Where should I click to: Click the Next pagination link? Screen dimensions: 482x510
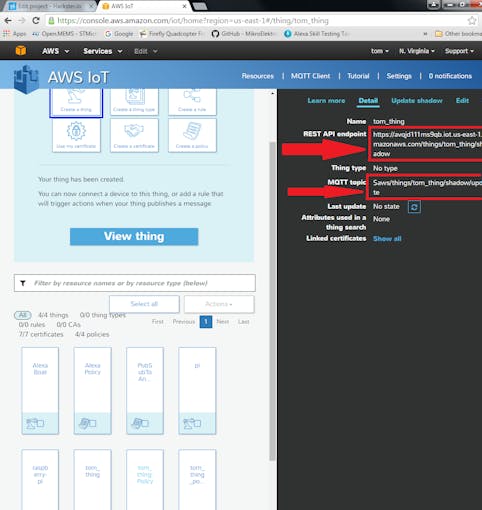(x=222, y=322)
